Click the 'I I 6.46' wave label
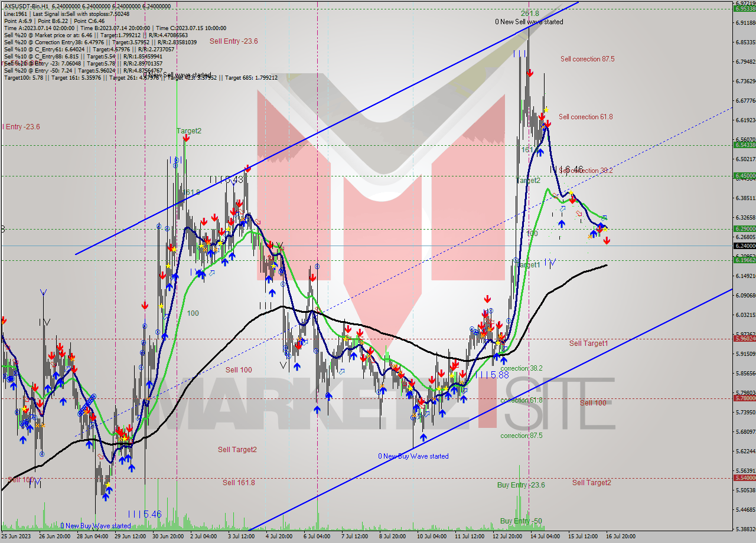The width and height of the screenshot is (756, 543). click(x=567, y=169)
